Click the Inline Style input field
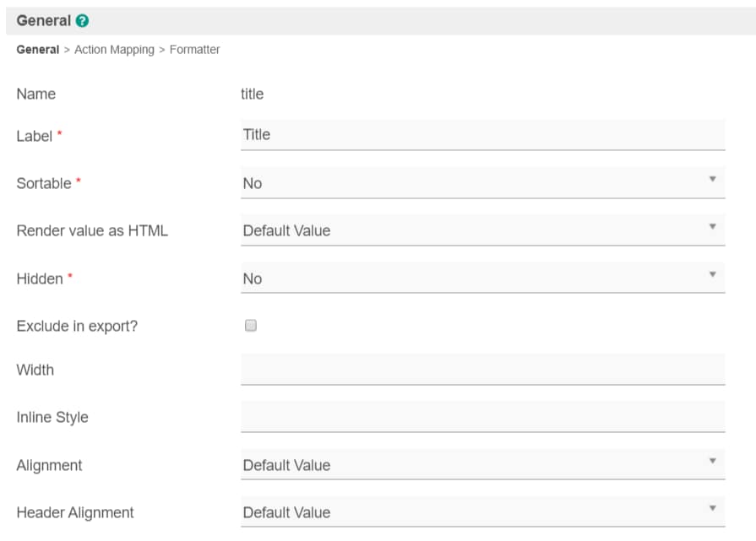The image size is (756, 541). pyautogui.click(x=481, y=417)
